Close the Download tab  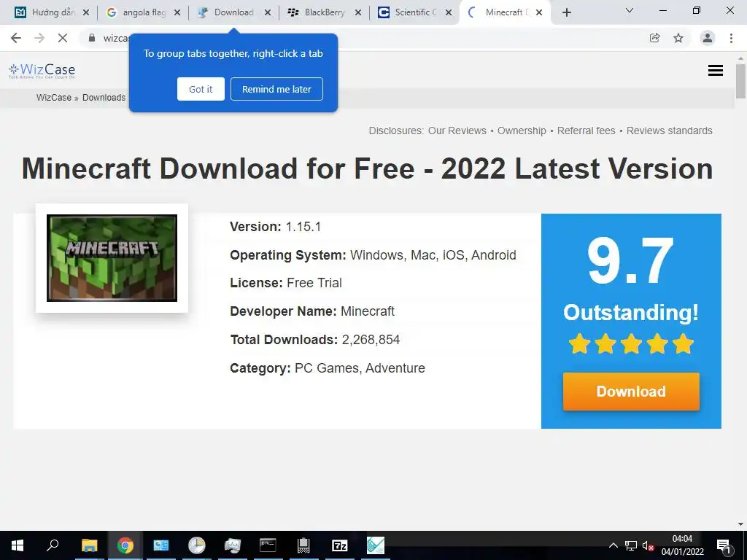point(268,12)
